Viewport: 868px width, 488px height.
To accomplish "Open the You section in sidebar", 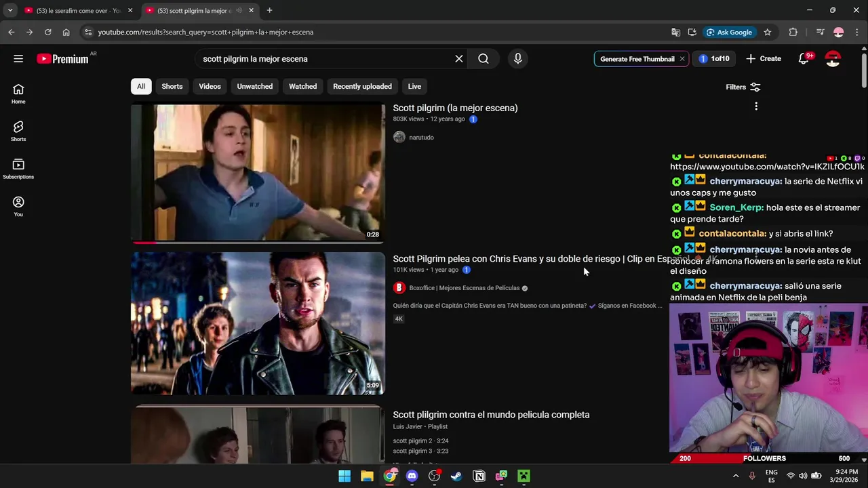I will pyautogui.click(x=18, y=207).
